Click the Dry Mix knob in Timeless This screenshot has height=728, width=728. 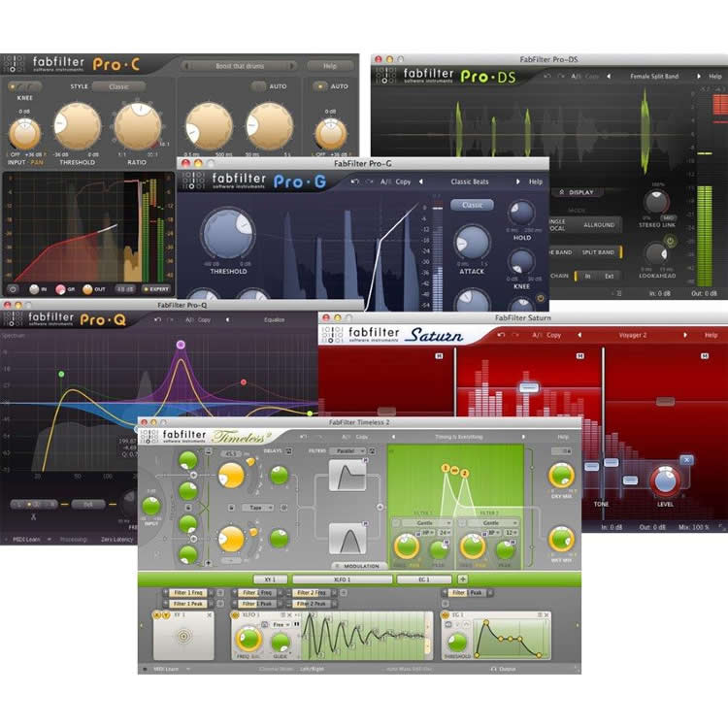point(561,476)
